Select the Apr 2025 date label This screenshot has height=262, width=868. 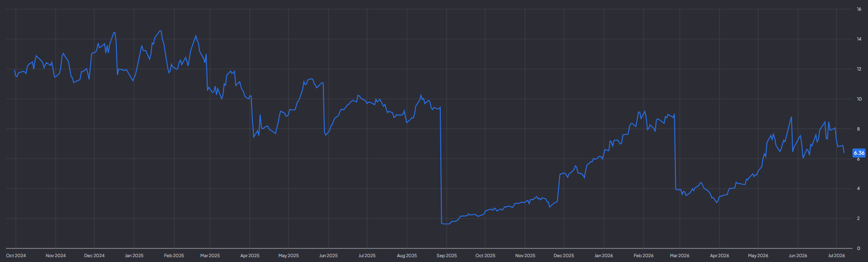(250, 256)
